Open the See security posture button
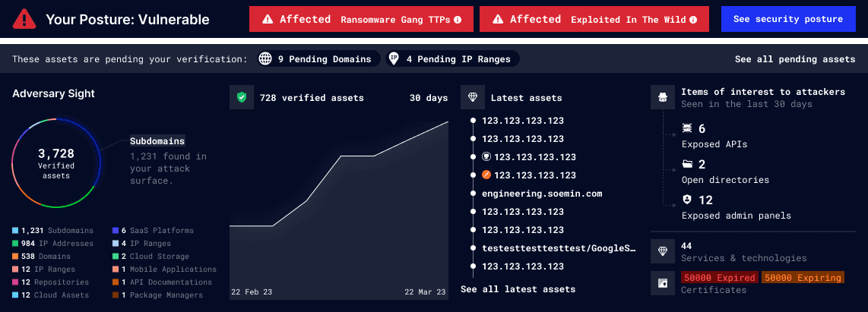This screenshot has height=312, width=868. point(787,19)
